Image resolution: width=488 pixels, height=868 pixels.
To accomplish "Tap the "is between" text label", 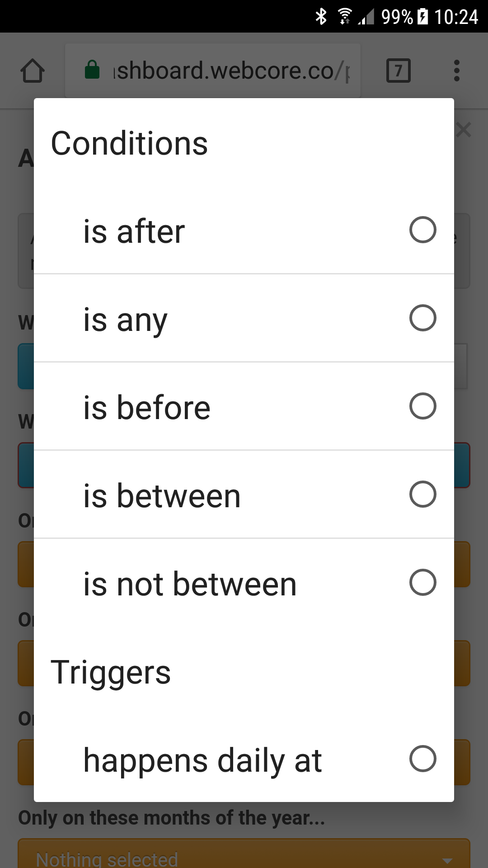I will (x=162, y=495).
